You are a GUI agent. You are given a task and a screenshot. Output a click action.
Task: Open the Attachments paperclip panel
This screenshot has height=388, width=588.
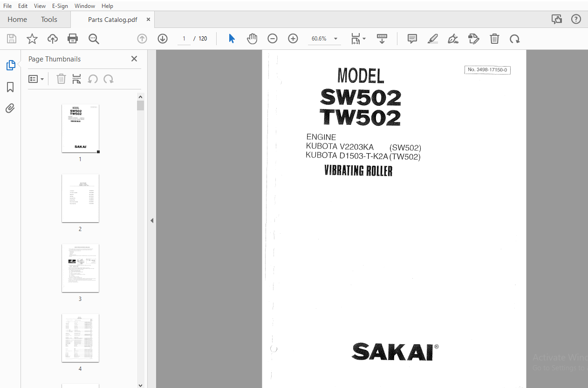[10, 109]
